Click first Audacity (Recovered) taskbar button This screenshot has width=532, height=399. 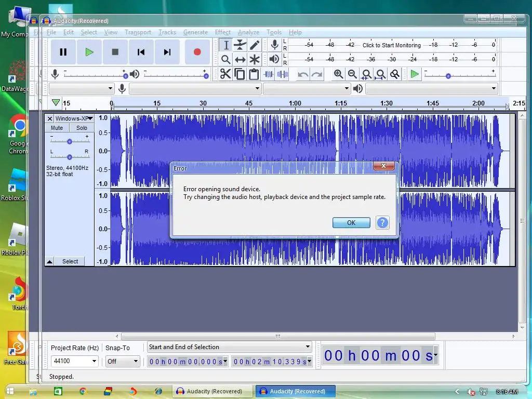pos(212,391)
